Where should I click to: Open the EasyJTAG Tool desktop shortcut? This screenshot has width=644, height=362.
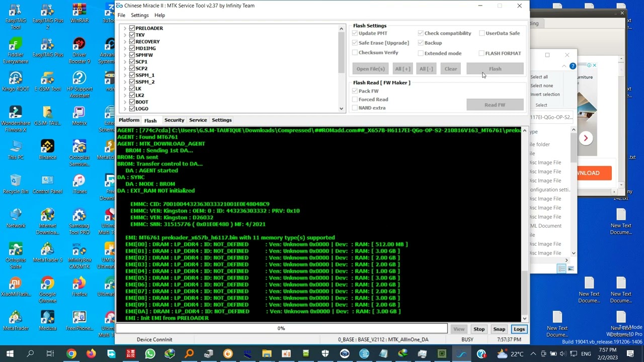[16, 17]
